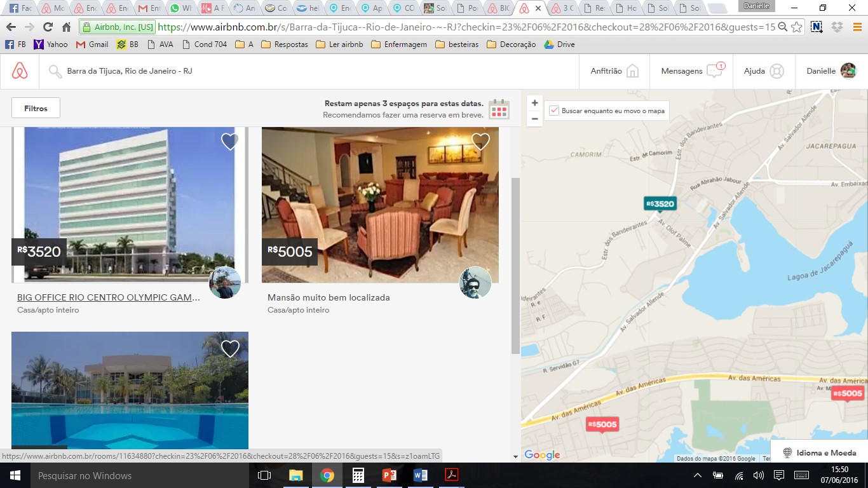
Task: Click the R$3520 price marker on the map
Action: point(660,204)
